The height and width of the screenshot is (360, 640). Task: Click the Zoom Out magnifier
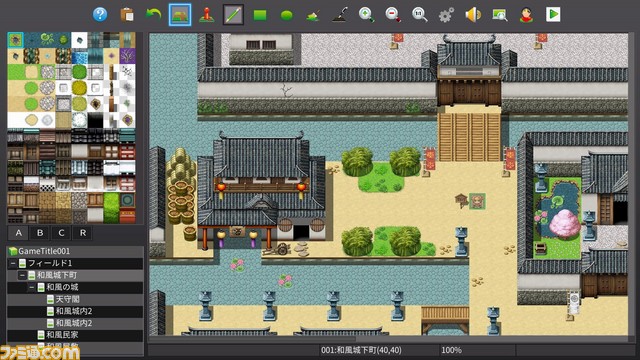(x=393, y=15)
